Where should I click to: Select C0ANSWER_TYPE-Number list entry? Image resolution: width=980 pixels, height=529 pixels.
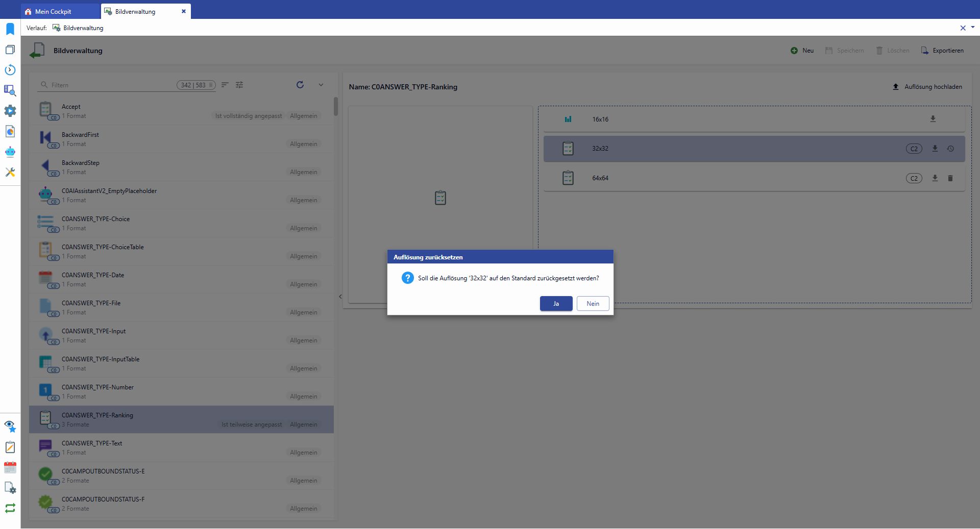(181, 392)
